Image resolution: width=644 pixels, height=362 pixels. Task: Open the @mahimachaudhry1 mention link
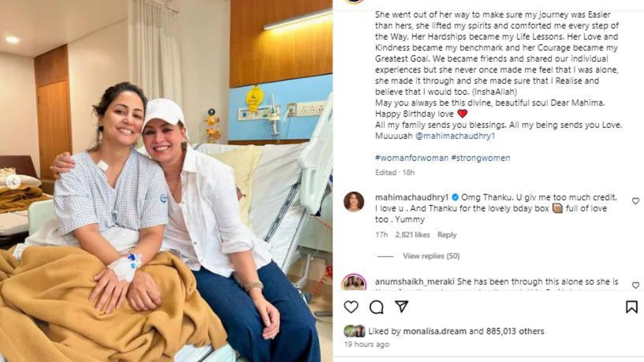455,136
